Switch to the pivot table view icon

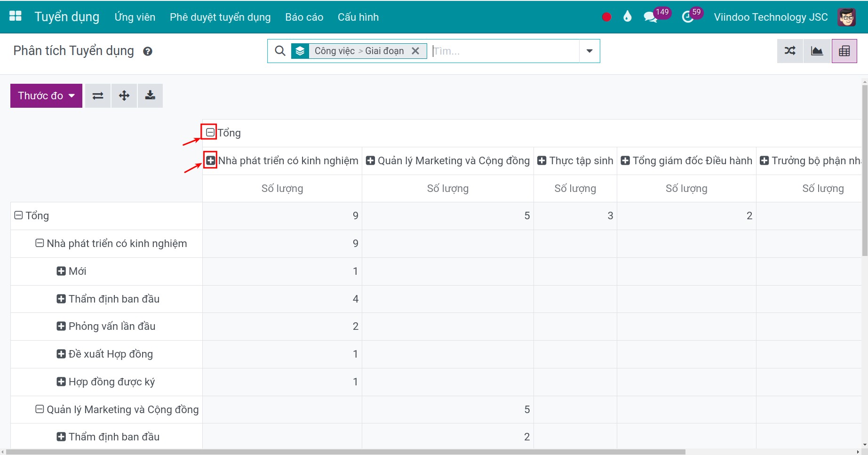[844, 51]
